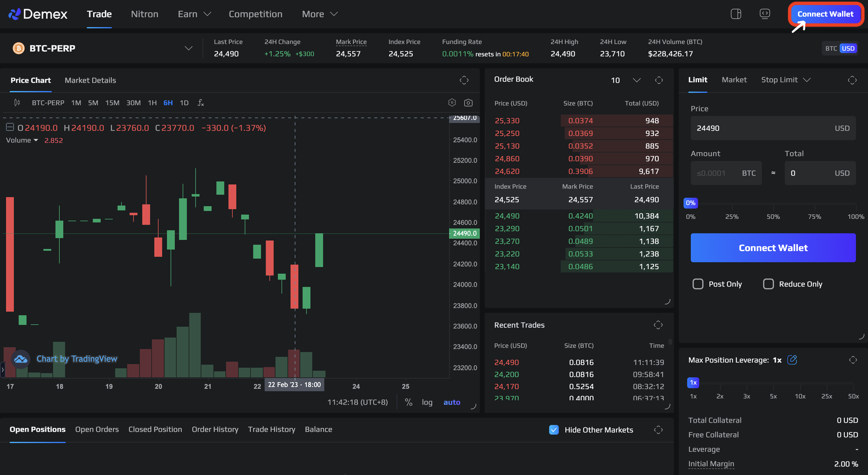Open the indicators fx icon

pyautogui.click(x=200, y=103)
